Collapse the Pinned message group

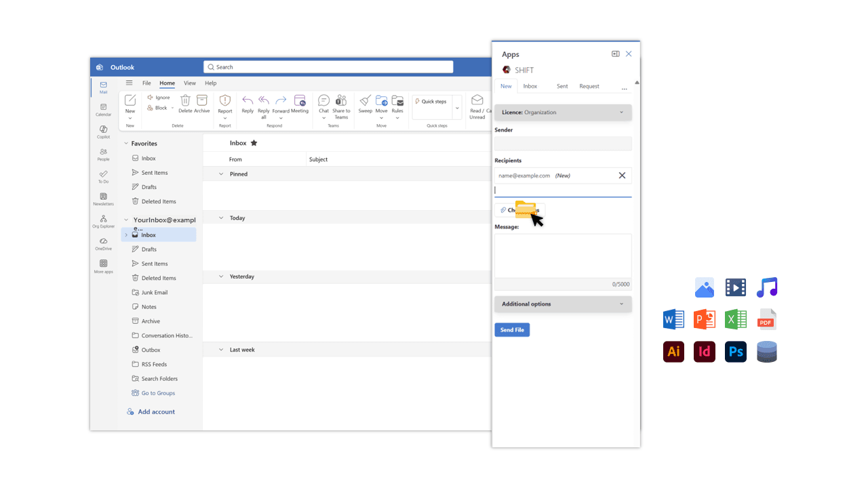(x=221, y=174)
